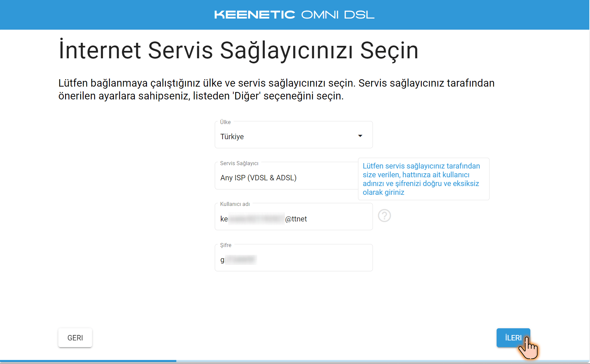590x364 pixels.
Task: Click the unfilled portion of the progress bar
Action: tap(371, 361)
